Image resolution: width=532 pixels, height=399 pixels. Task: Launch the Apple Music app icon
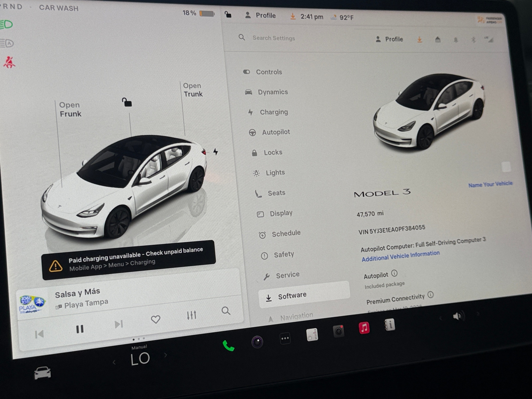[364, 328]
